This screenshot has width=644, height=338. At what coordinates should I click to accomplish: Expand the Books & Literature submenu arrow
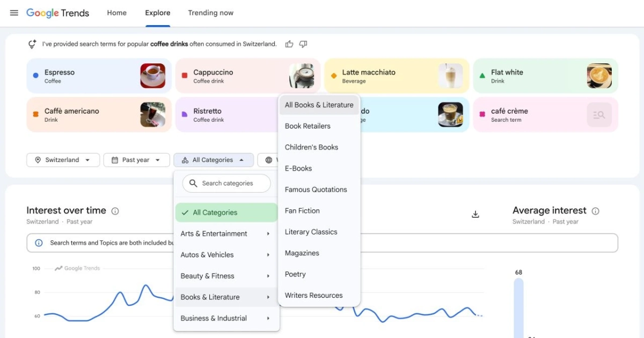pos(268,297)
